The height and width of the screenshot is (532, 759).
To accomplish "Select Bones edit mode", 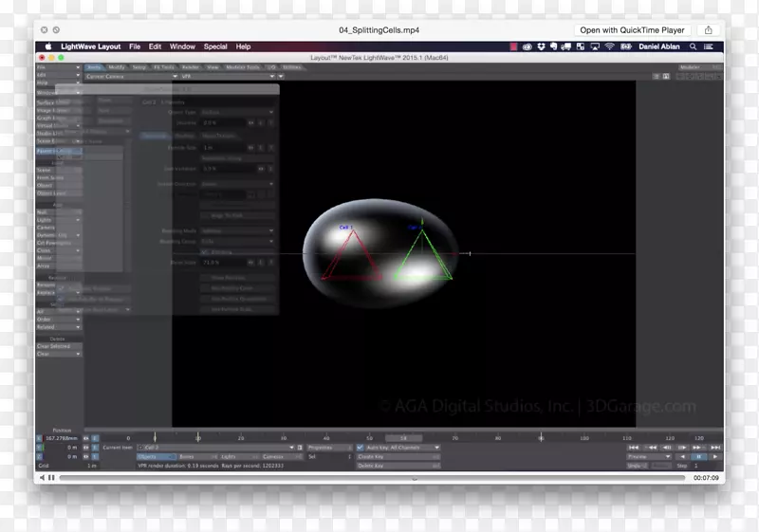I will pos(197,456).
